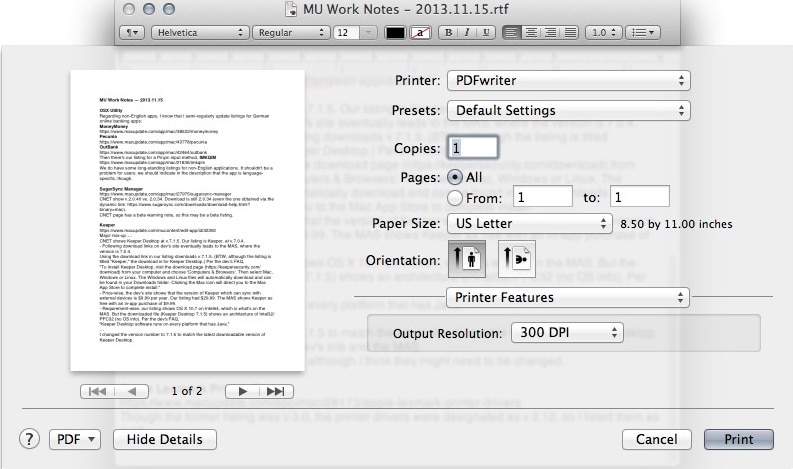This screenshot has height=469, width=793.
Task: Open the Paper Size dropdown showing US Letter
Action: (530, 223)
